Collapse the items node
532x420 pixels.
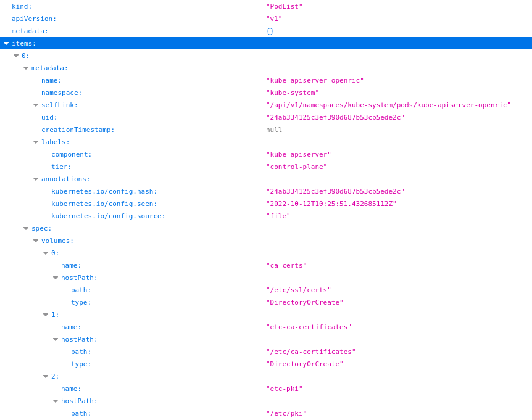click(x=6, y=43)
